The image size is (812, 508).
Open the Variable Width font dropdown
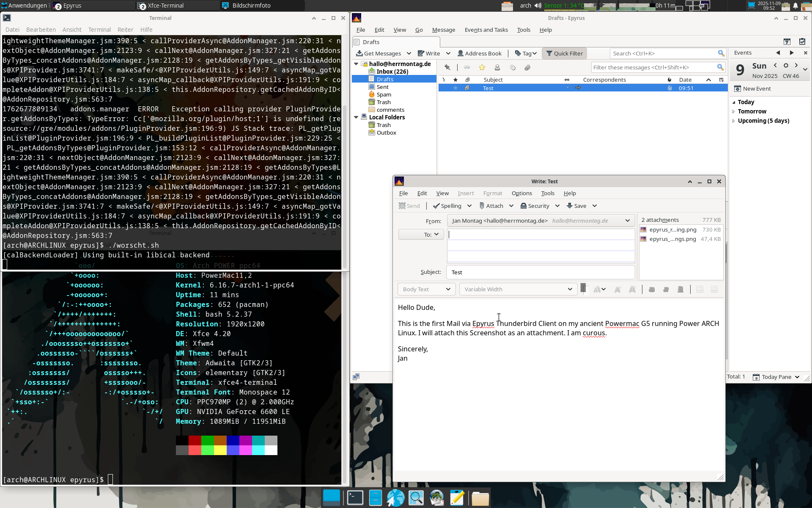tap(518, 289)
